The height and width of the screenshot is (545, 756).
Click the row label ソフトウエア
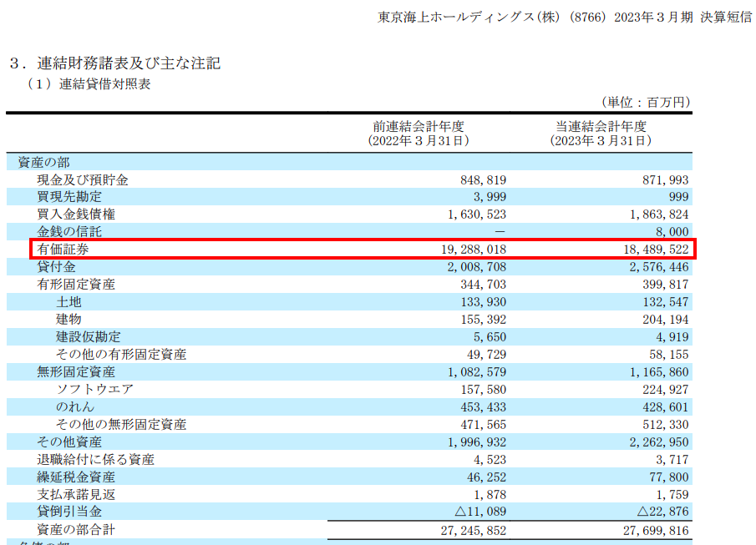tap(95, 390)
